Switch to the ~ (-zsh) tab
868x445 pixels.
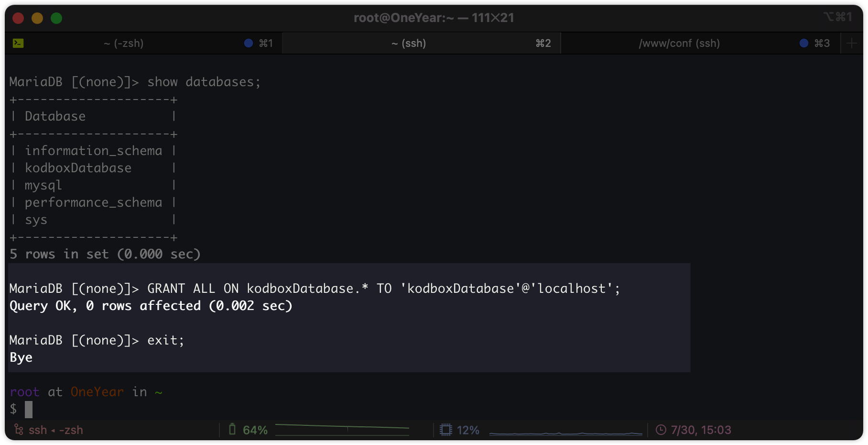click(124, 43)
